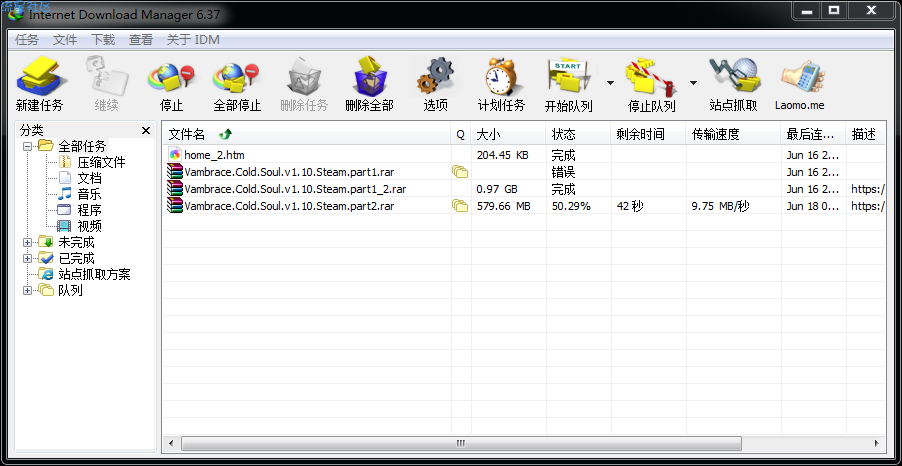Viewport: 902px width, 466px height.
Task: Click queue icon for part1.rar row
Action: (460, 171)
